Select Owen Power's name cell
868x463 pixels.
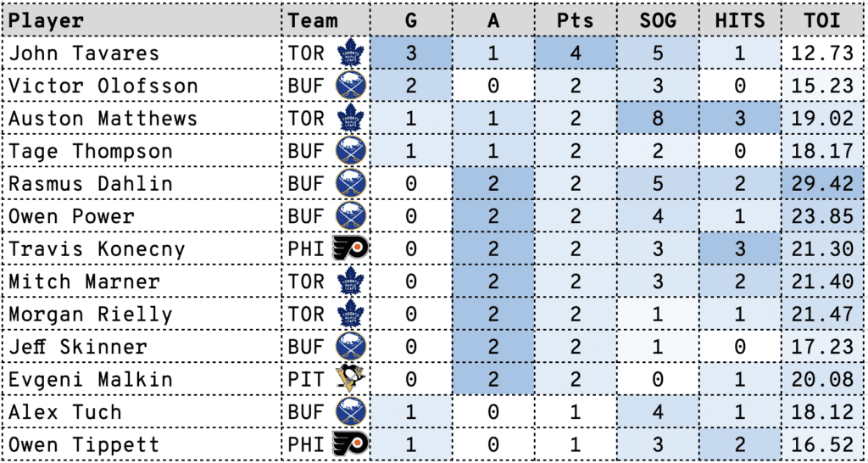point(71,217)
